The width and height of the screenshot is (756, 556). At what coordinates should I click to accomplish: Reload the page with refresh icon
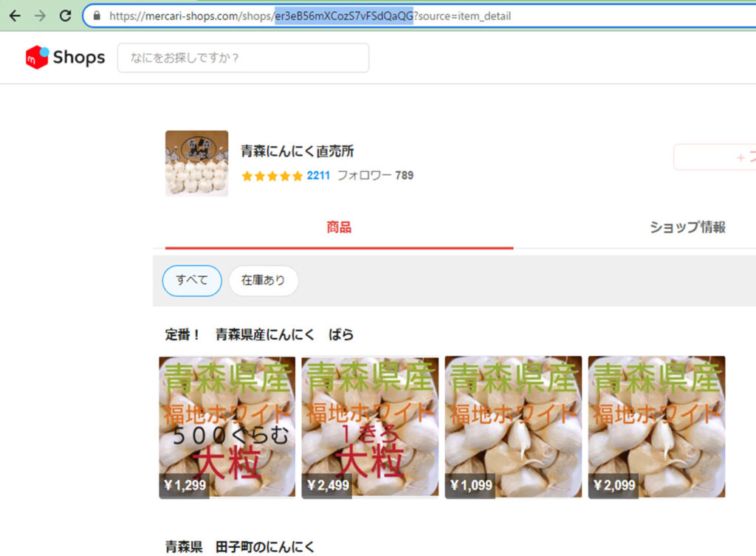pyautogui.click(x=65, y=16)
